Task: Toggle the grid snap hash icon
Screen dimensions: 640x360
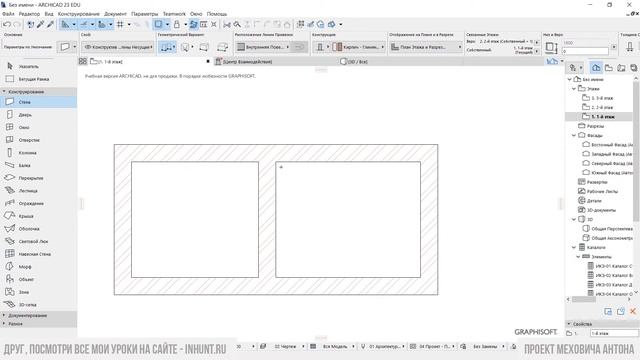Action: 120,24
